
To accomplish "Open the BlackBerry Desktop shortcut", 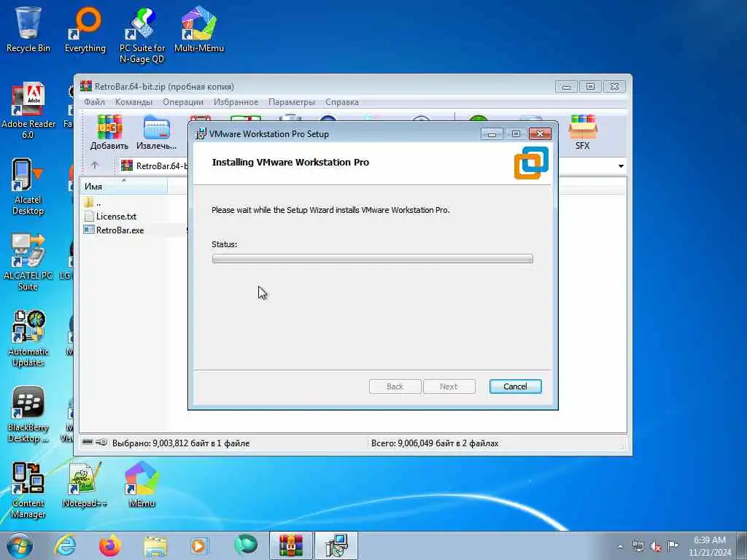I will (28, 414).
